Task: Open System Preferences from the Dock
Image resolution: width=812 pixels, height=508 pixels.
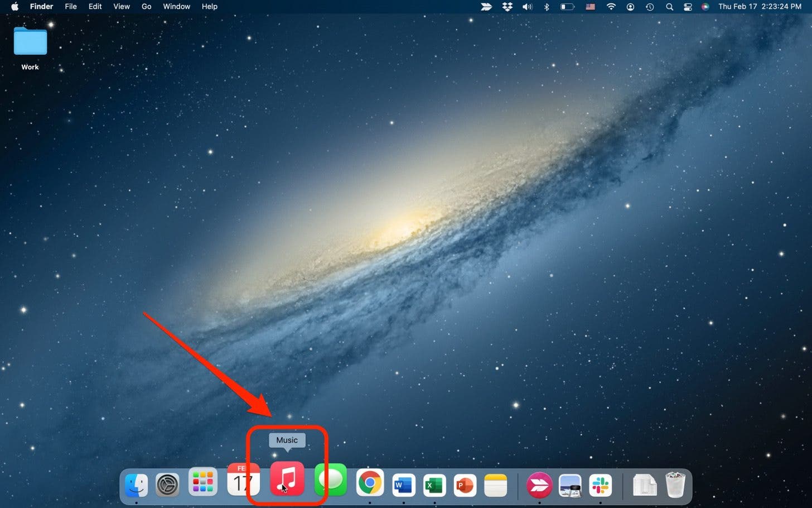Action: tap(167, 485)
